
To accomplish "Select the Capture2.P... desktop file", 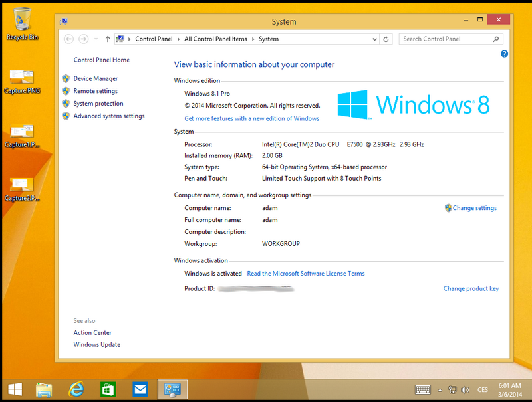I will tap(22, 189).
